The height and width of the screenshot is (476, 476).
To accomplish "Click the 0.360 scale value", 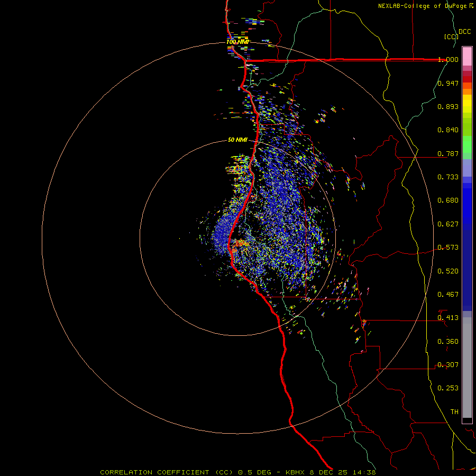I will coord(448,342).
